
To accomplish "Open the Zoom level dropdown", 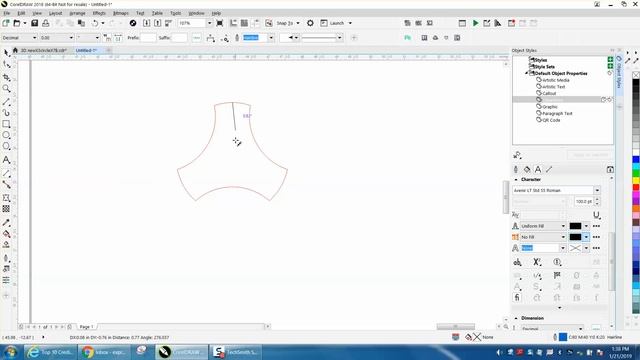I will pos(209,23).
